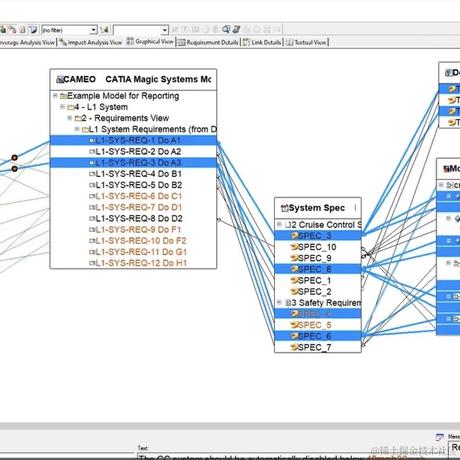460x460 pixels.
Task: Select SPEC_2 in System Spec
Action: pos(318,292)
